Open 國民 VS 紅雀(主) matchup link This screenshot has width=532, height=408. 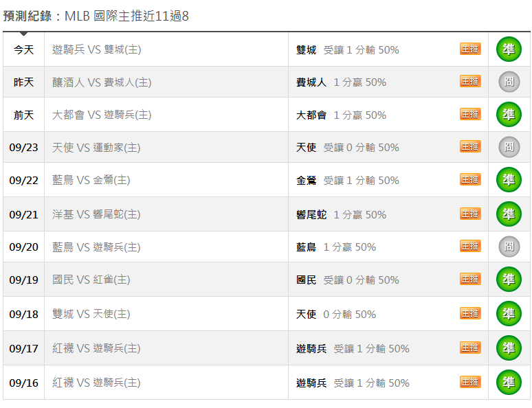pos(91,280)
